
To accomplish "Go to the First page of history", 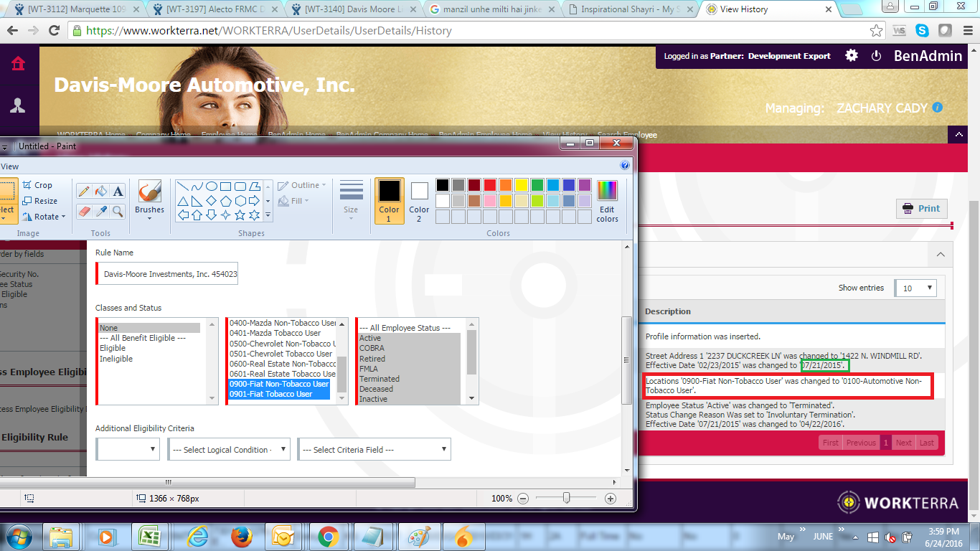I will [x=831, y=443].
